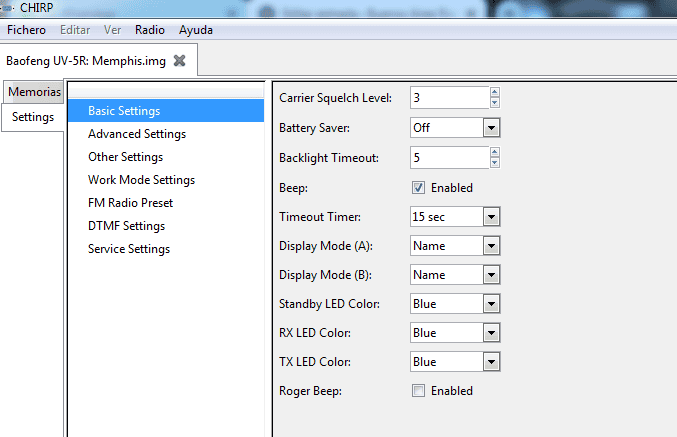Open the Radio menu
Viewport: 677px width, 437px height.
[149, 30]
